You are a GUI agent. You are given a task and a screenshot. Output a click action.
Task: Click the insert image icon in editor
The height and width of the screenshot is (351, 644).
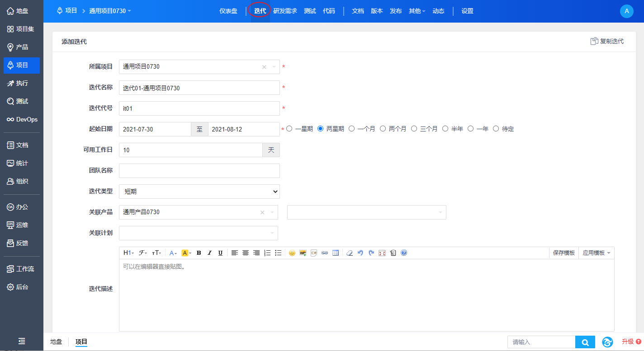point(303,253)
